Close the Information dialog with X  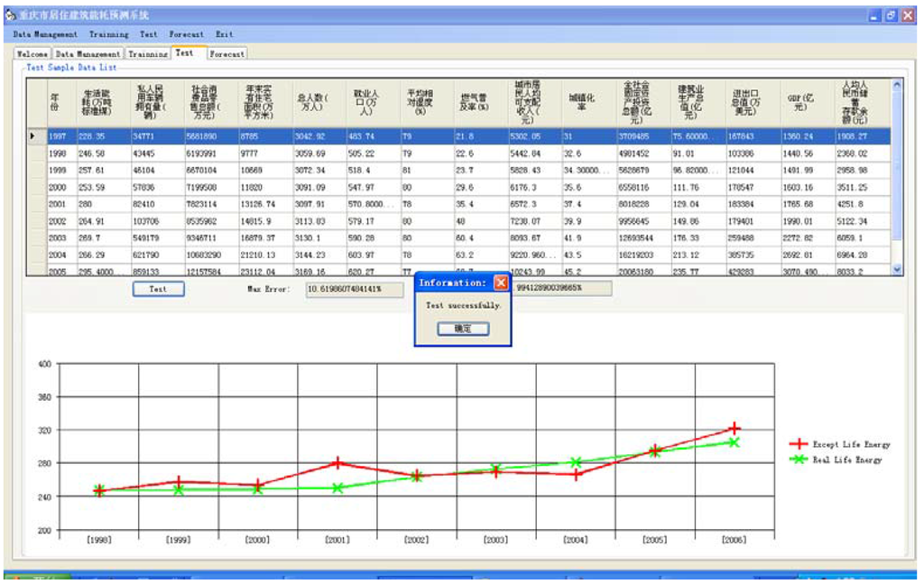click(x=501, y=283)
